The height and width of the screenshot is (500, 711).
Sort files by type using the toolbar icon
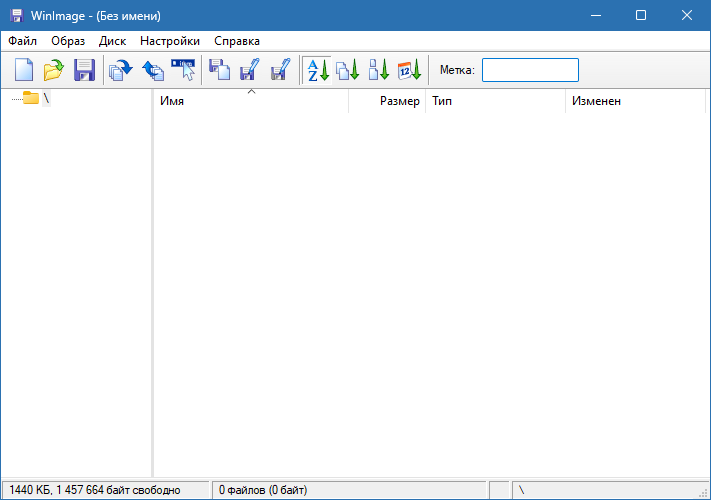coord(348,70)
